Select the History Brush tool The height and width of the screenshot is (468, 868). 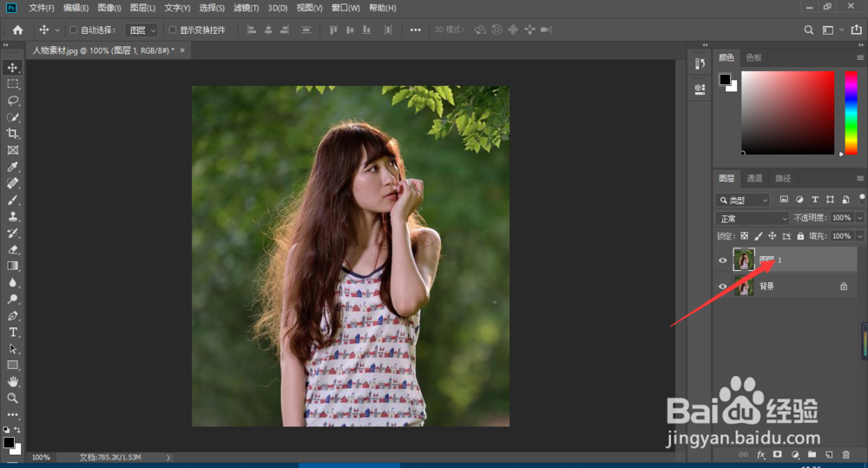12,234
